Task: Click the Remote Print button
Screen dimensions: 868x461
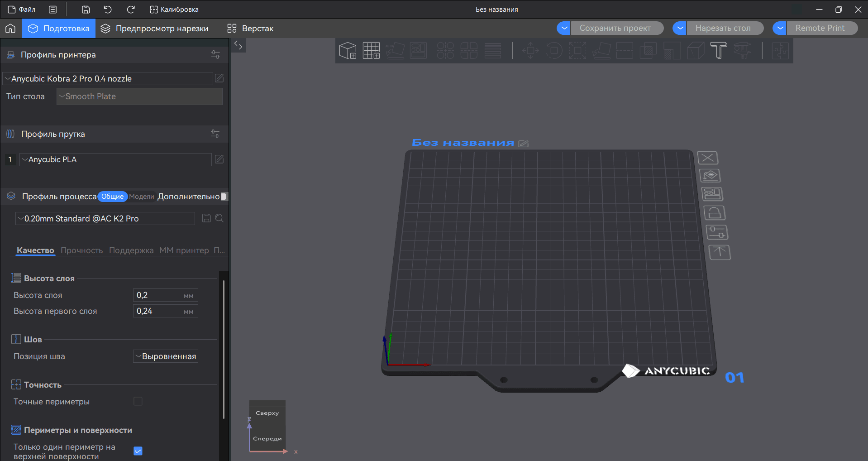Action: [x=820, y=28]
